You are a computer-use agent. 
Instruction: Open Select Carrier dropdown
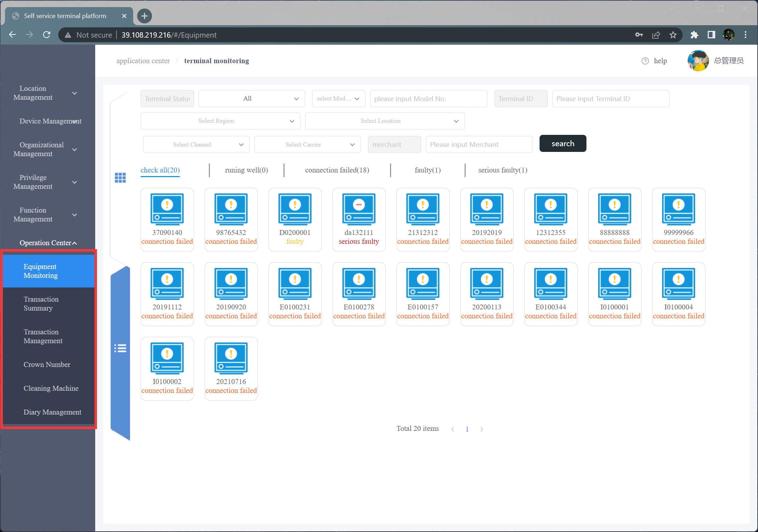point(307,144)
